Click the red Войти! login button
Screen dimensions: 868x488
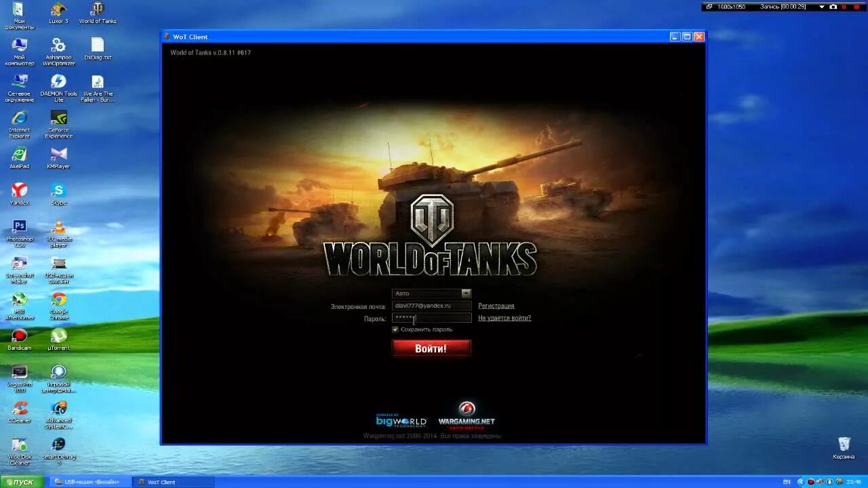tap(431, 348)
